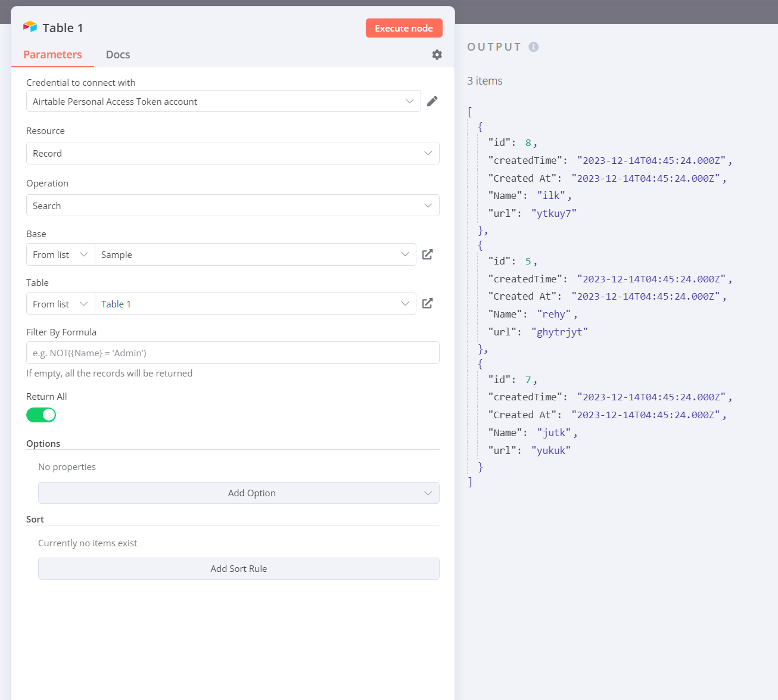Open Sample base in external link icon
Image resolution: width=778 pixels, height=700 pixels.
pos(428,254)
